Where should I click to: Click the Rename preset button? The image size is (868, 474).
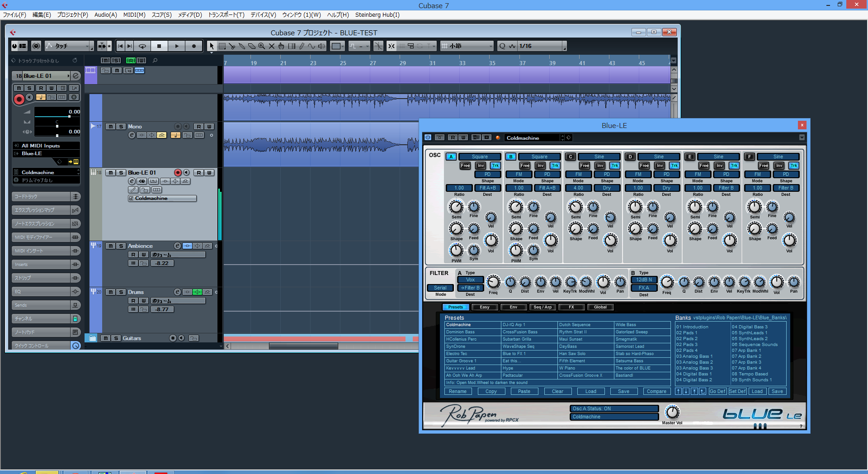tap(458, 392)
